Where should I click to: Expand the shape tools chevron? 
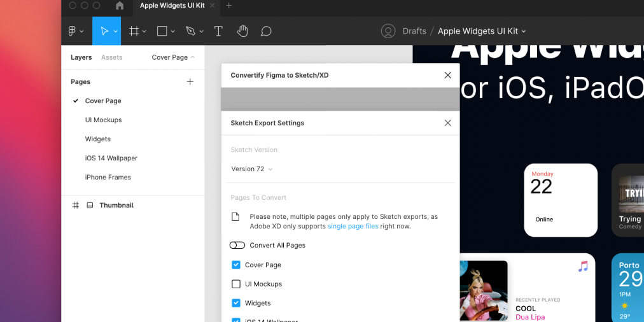tap(173, 31)
